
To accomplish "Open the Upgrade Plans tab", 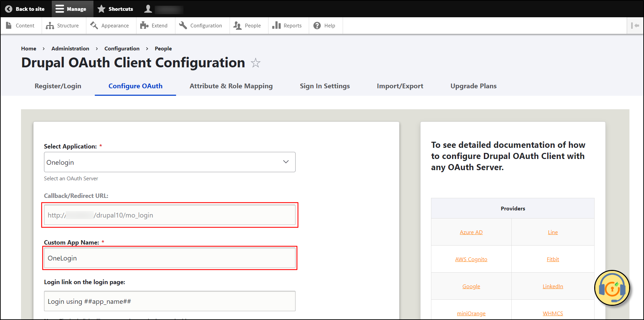I will [x=473, y=86].
